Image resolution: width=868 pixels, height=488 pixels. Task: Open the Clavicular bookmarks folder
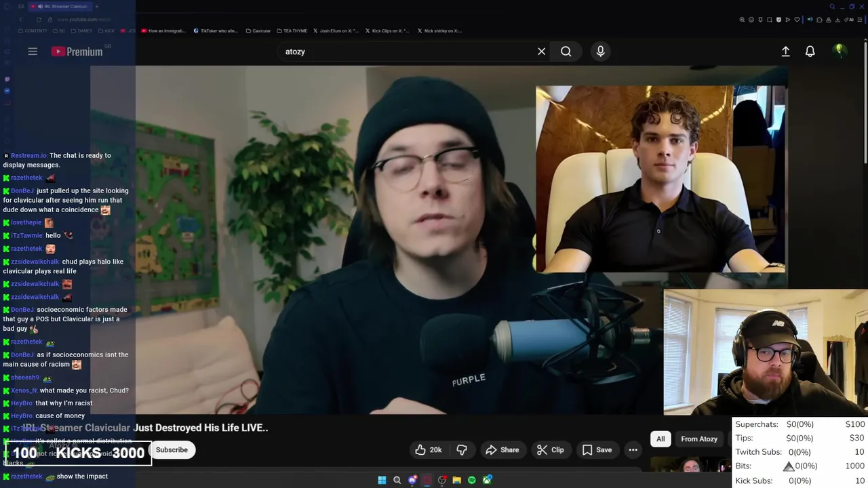258,30
